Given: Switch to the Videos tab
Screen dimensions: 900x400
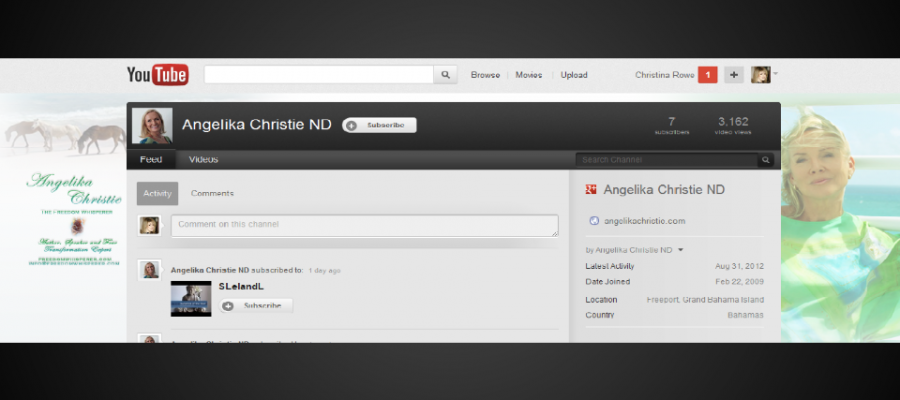Looking at the screenshot, I should [x=203, y=160].
